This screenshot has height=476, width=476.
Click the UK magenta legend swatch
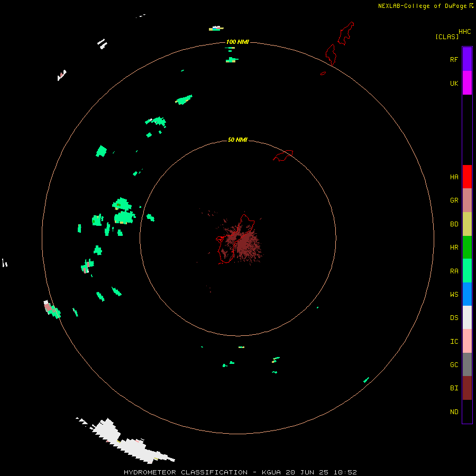click(x=467, y=83)
